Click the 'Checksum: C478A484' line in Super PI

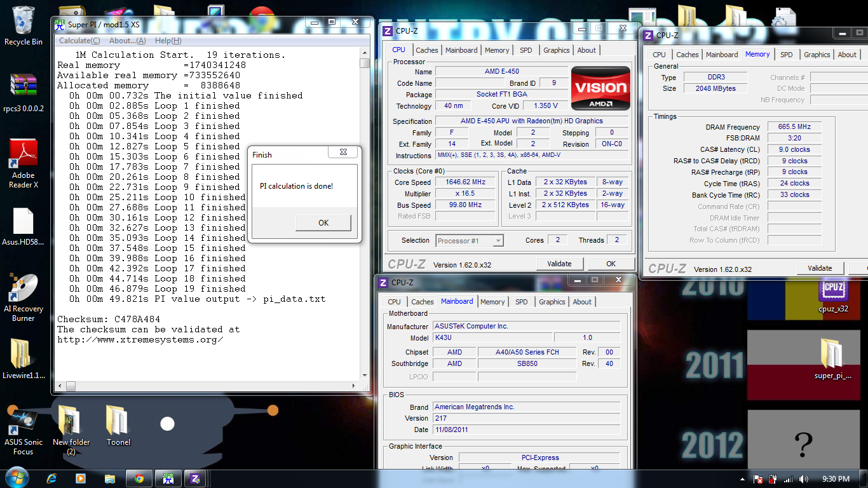pyautogui.click(x=109, y=319)
